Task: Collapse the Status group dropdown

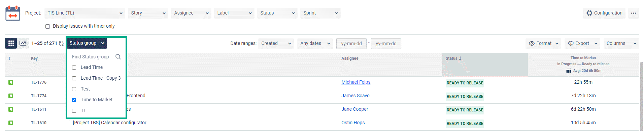Action: [x=87, y=43]
